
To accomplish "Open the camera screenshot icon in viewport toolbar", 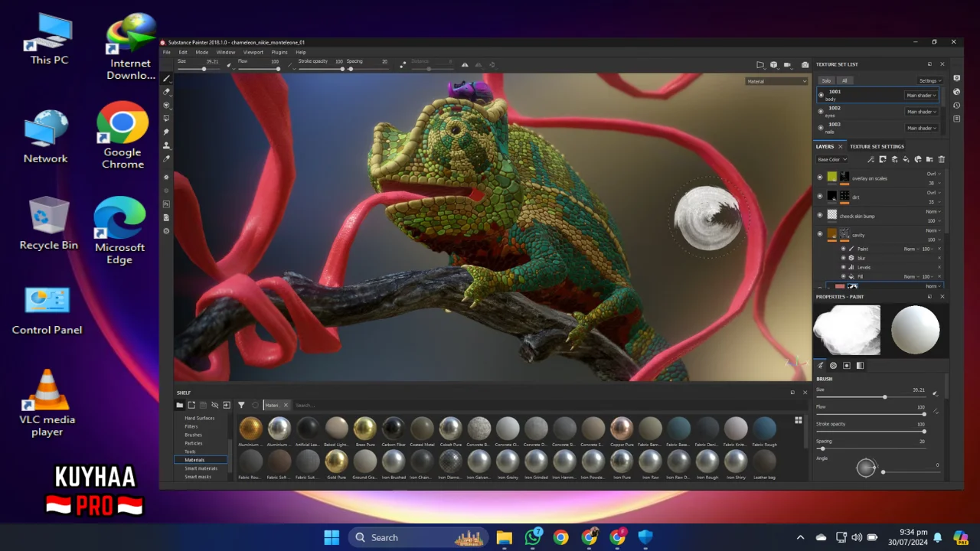I will 805,64.
